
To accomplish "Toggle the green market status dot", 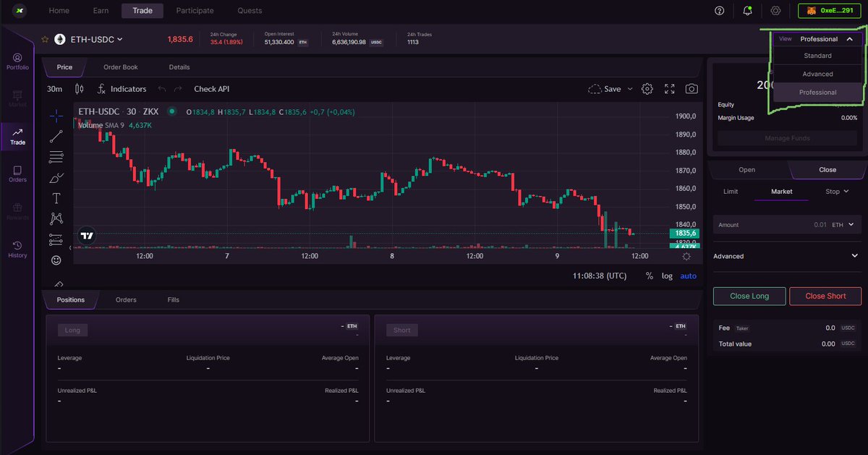I will pyautogui.click(x=171, y=111).
